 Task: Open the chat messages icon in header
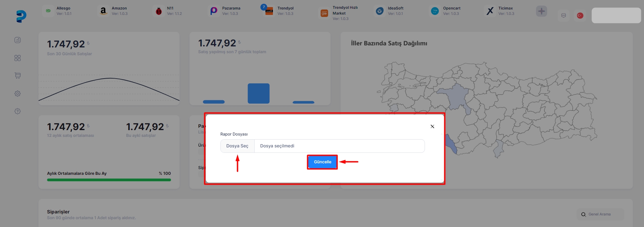point(563,16)
